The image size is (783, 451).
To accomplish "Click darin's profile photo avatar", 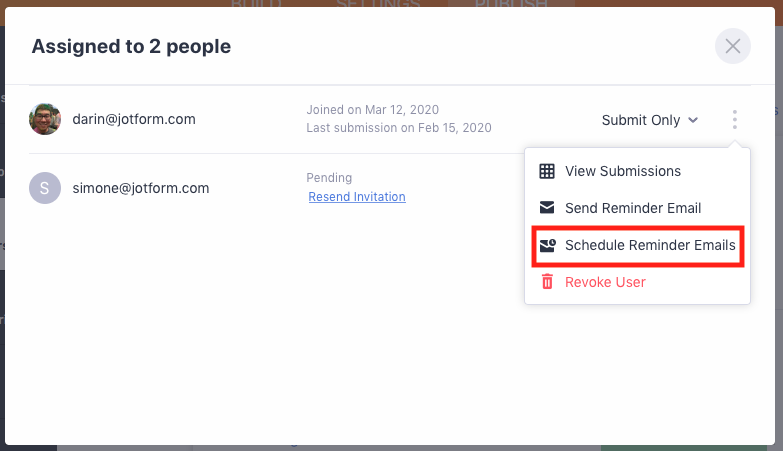I will tap(45, 119).
